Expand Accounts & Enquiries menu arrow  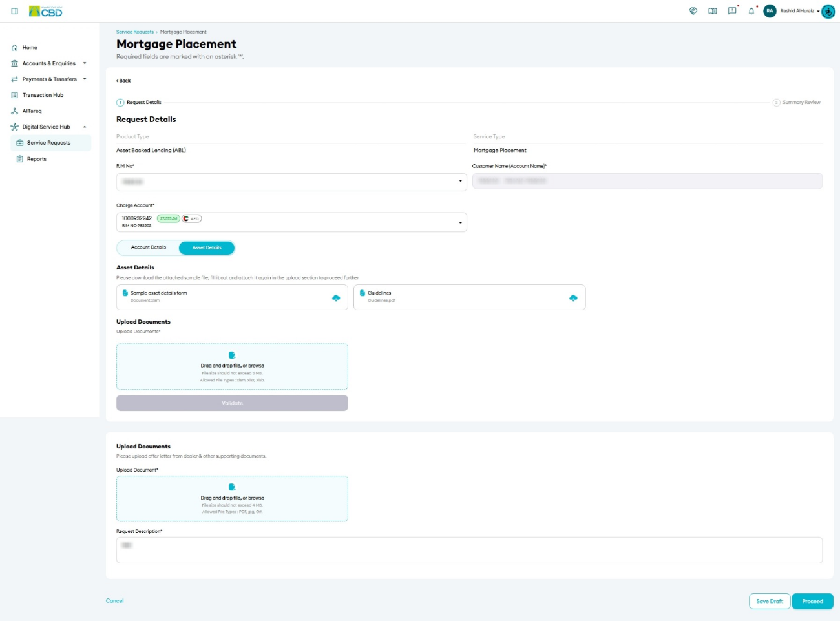click(x=85, y=63)
